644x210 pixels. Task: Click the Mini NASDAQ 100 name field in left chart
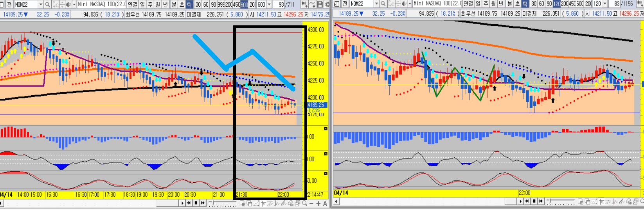coord(101,4)
